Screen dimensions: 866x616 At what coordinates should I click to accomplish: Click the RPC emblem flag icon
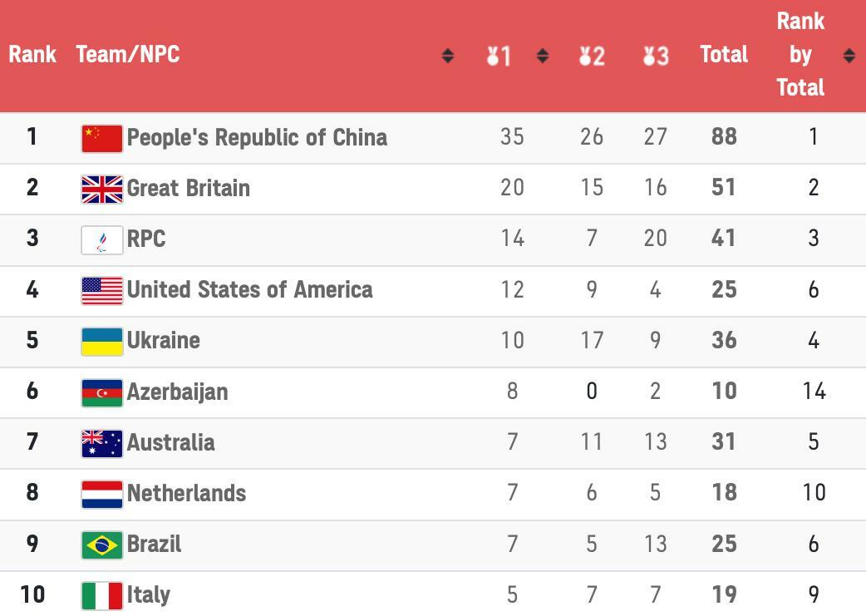tap(102, 239)
